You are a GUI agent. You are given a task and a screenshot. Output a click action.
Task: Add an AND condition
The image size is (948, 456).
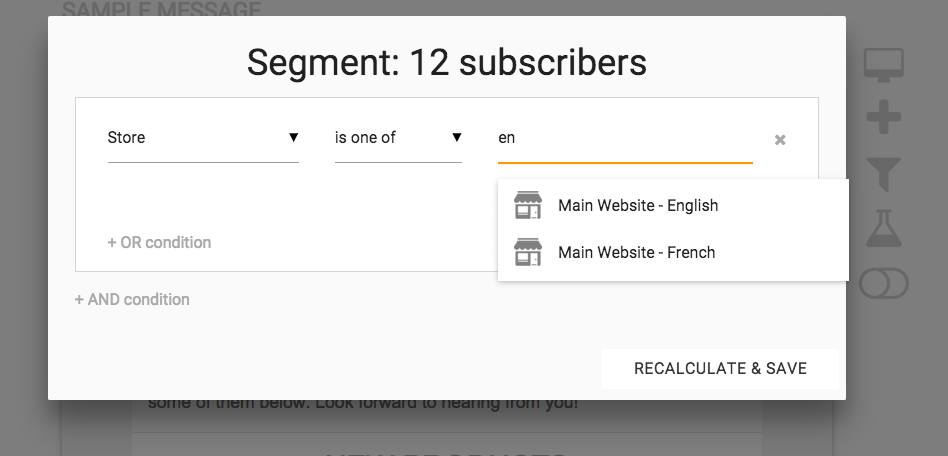pos(132,299)
